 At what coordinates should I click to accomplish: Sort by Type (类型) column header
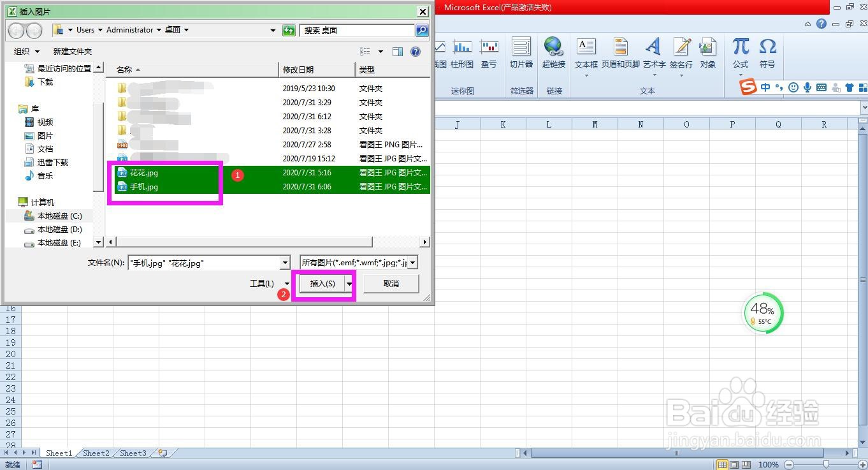[393, 70]
